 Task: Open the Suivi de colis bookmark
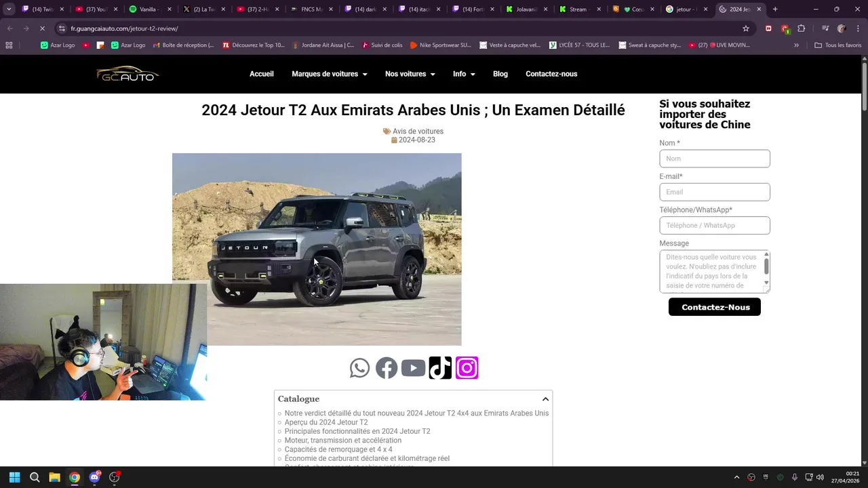pos(382,45)
